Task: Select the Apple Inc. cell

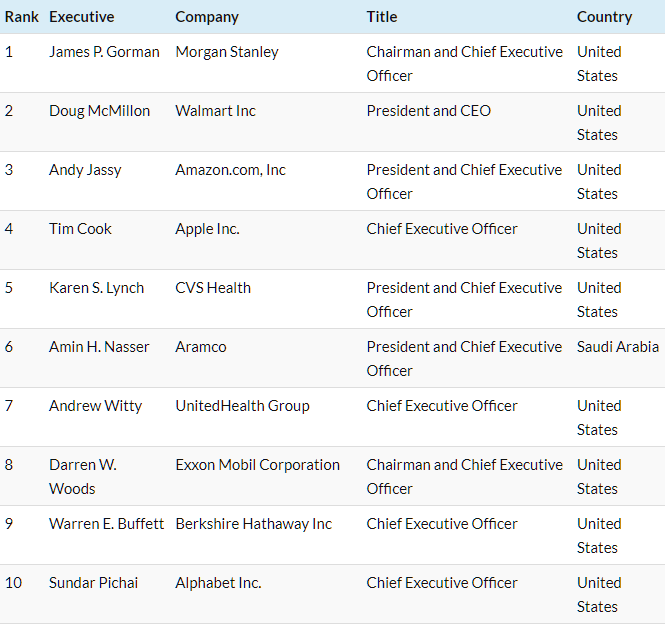Action: [207, 229]
